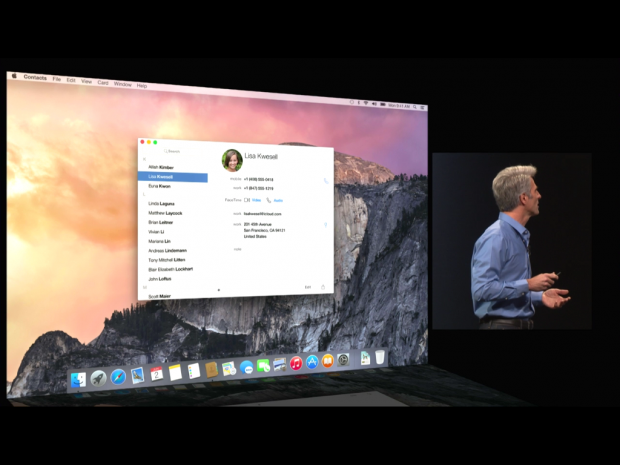Click the brown Contacts book Dock icon
Image resolution: width=620 pixels, height=465 pixels.
[212, 370]
